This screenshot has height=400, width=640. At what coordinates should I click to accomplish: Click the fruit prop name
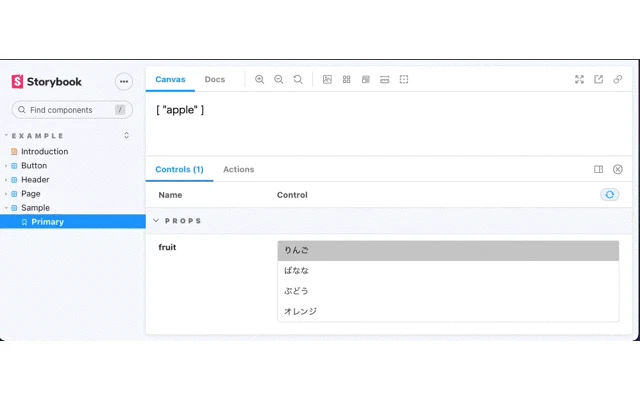click(167, 247)
